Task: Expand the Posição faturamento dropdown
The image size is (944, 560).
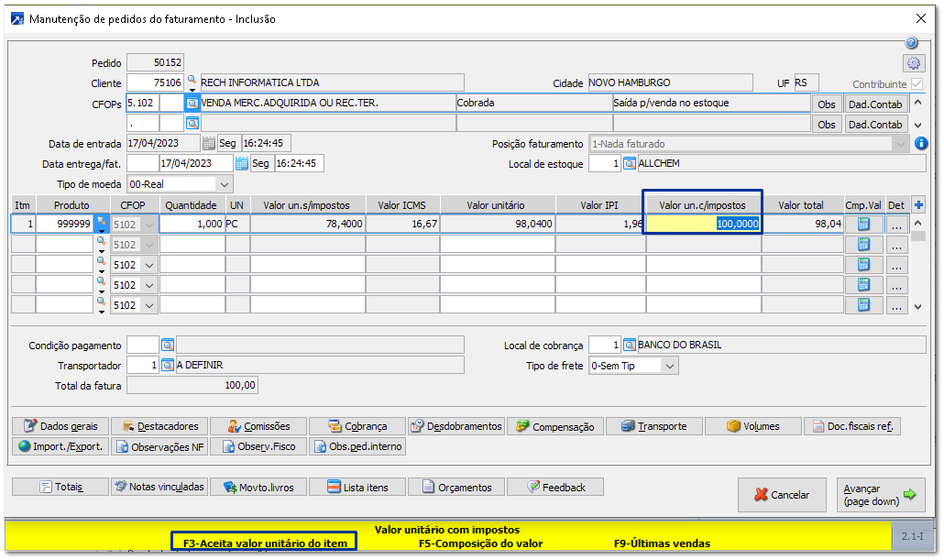Action: [901, 144]
